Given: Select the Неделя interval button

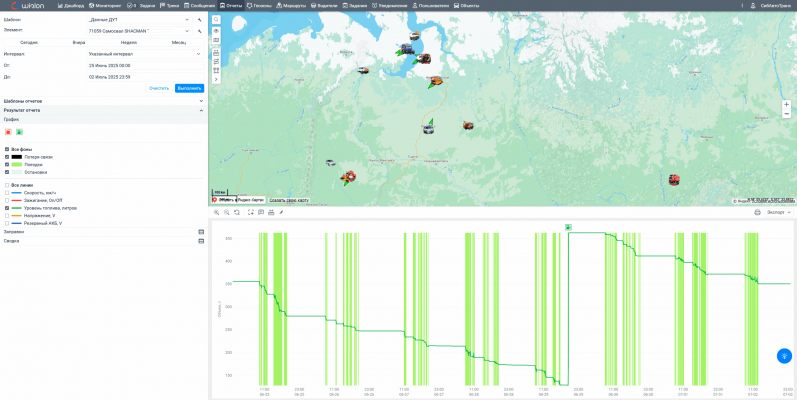Looking at the screenshot, I should pos(129,43).
